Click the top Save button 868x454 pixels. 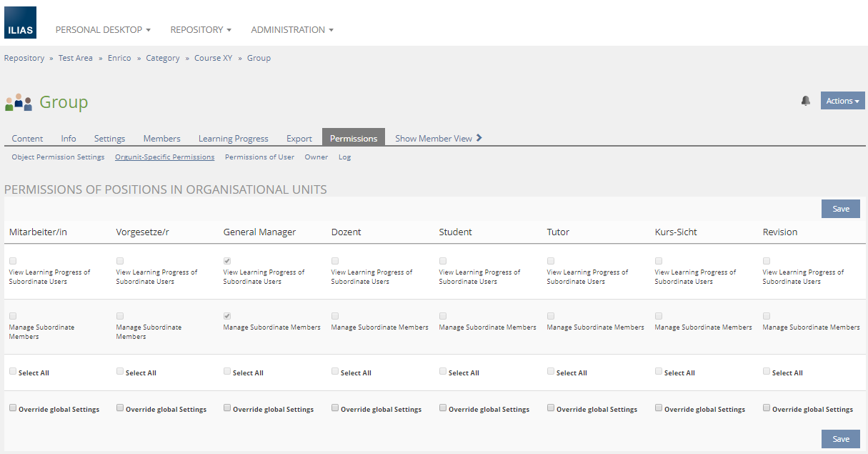(x=840, y=209)
